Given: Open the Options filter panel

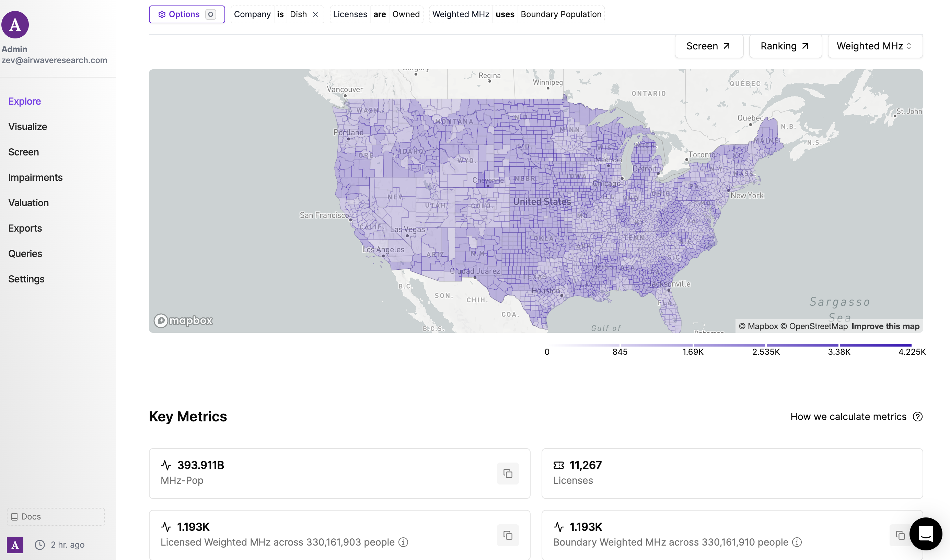Looking at the screenshot, I should pyautogui.click(x=187, y=14).
